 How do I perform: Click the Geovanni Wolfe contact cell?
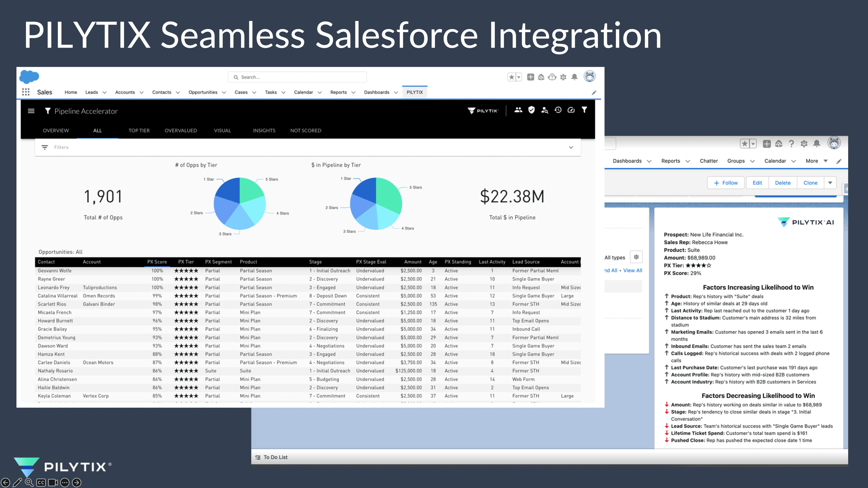tap(54, 271)
